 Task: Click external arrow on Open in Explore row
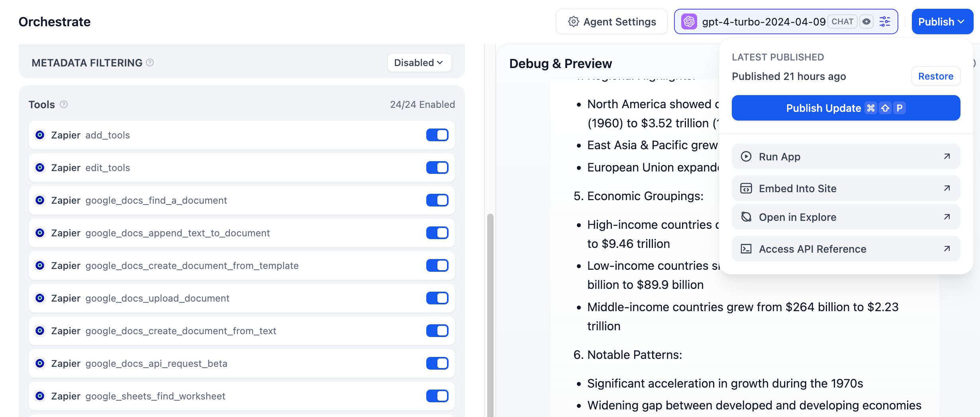947,217
